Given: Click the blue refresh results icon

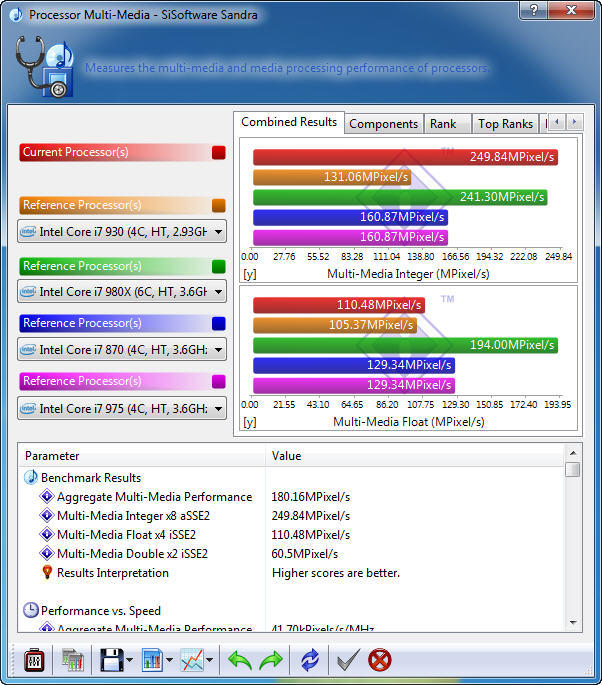Looking at the screenshot, I should point(310,660).
